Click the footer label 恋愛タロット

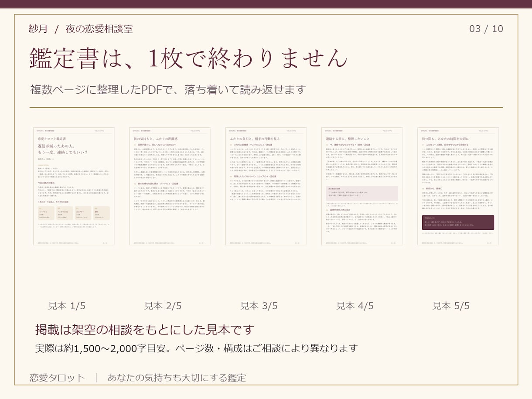click(x=57, y=378)
